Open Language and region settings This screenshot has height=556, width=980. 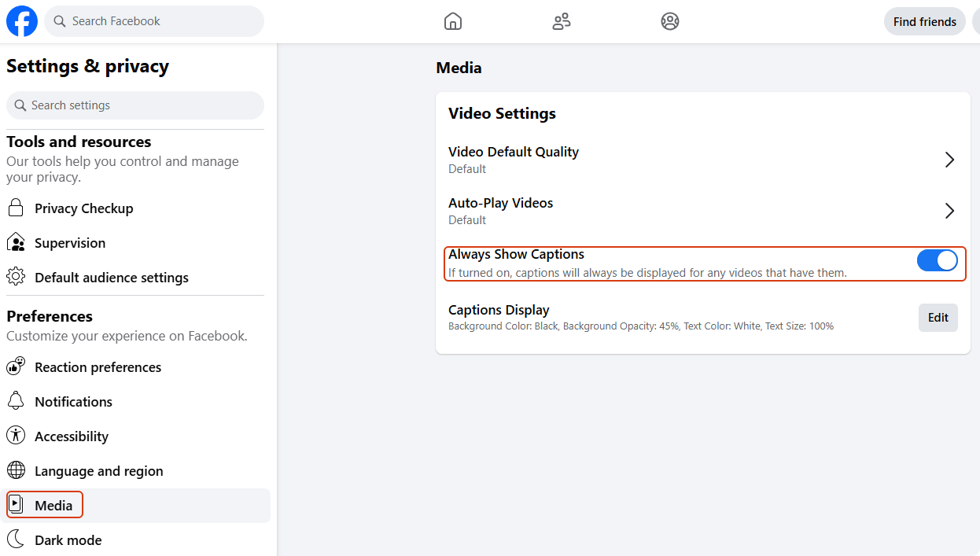98,471
